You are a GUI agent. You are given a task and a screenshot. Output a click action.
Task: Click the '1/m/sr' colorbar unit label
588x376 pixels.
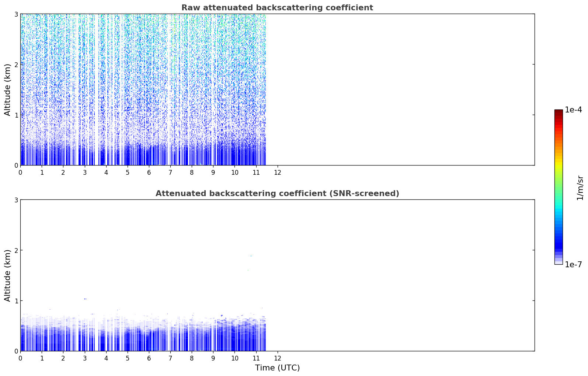tap(580, 187)
